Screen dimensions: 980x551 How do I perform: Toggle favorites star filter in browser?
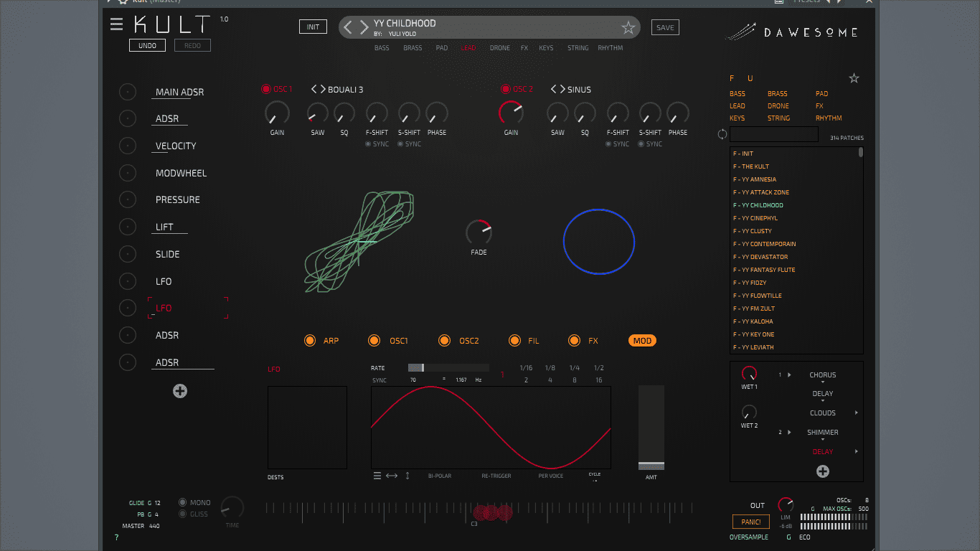(x=854, y=78)
